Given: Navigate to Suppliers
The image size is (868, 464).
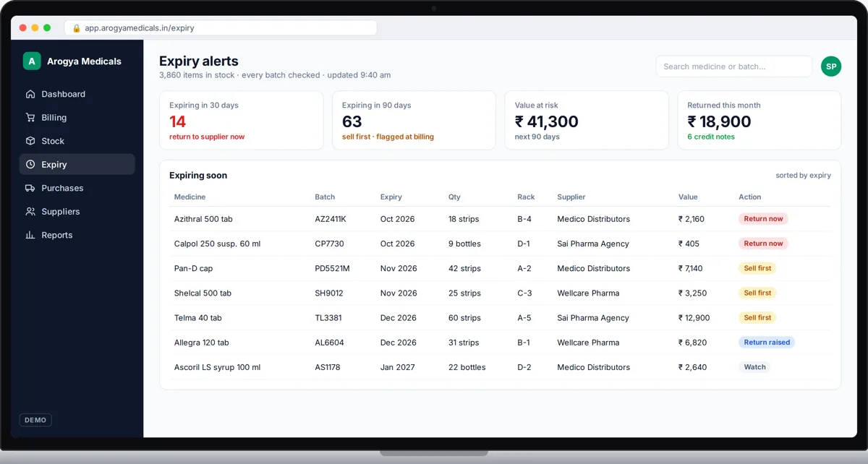Looking at the screenshot, I should (77, 211).
